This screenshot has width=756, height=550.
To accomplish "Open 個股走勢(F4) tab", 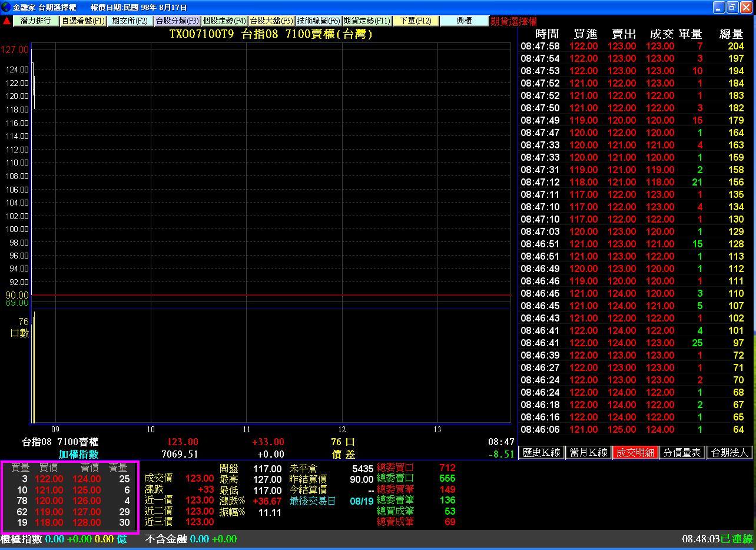I will (x=224, y=21).
